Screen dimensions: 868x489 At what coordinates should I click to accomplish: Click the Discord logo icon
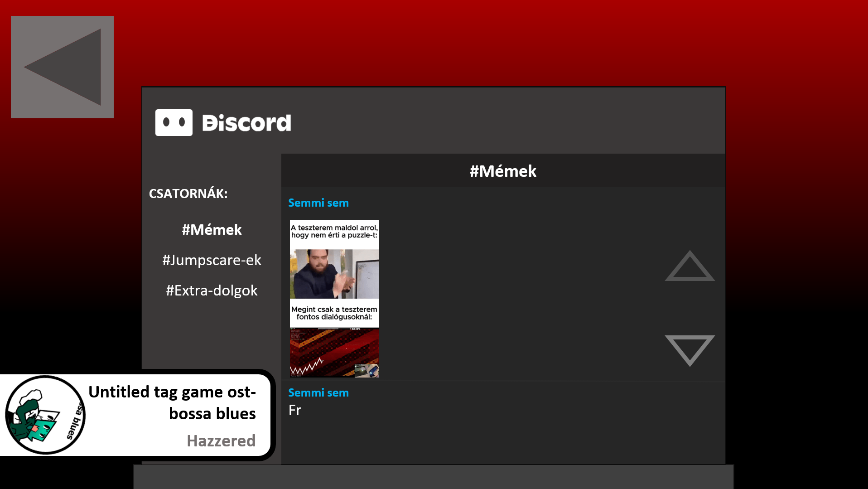pyautogui.click(x=174, y=122)
